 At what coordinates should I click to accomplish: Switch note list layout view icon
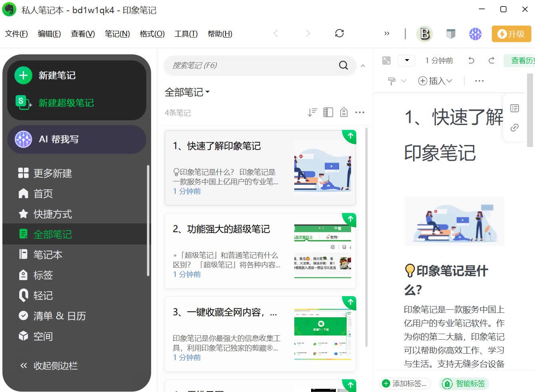(328, 112)
